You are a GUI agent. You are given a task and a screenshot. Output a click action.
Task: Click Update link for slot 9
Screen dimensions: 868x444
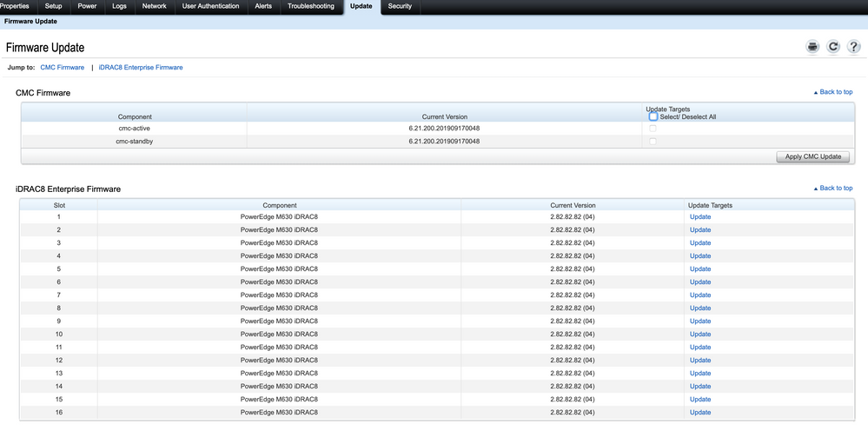coord(700,321)
